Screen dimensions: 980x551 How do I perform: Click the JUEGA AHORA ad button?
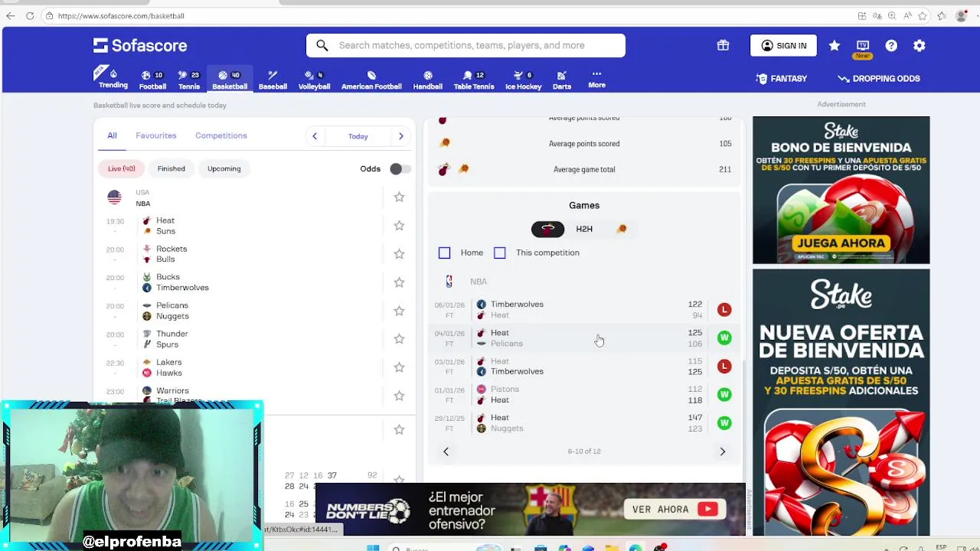click(x=841, y=243)
